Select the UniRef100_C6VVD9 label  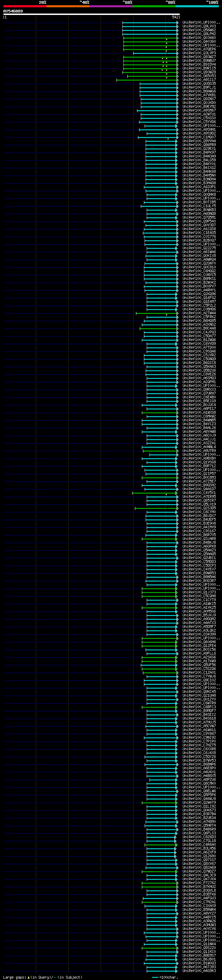pos(199,343)
